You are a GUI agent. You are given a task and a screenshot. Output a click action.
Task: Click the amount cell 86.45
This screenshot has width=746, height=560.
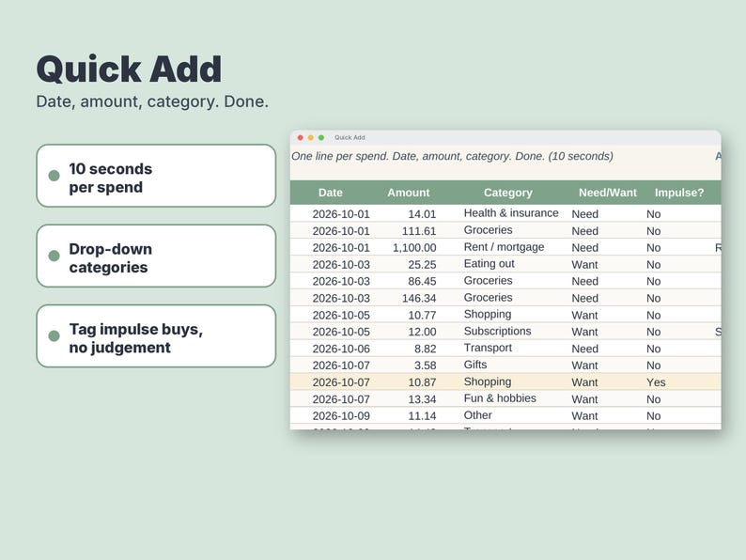click(x=422, y=281)
